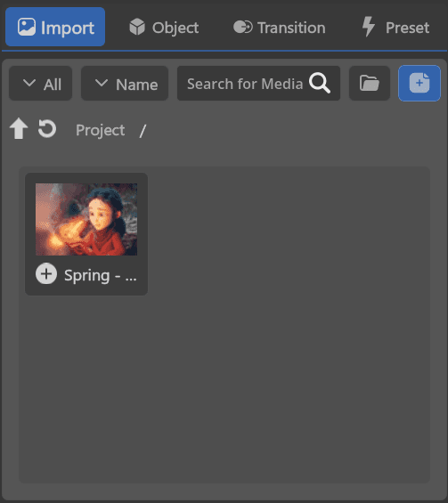The height and width of the screenshot is (503, 448).
Task: Switch to the Preset tab
Action: click(395, 27)
